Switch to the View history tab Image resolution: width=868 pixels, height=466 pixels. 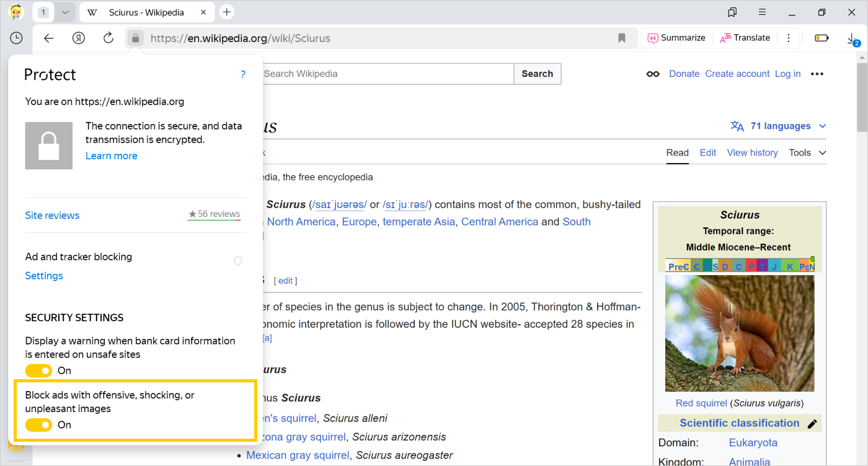tap(752, 152)
